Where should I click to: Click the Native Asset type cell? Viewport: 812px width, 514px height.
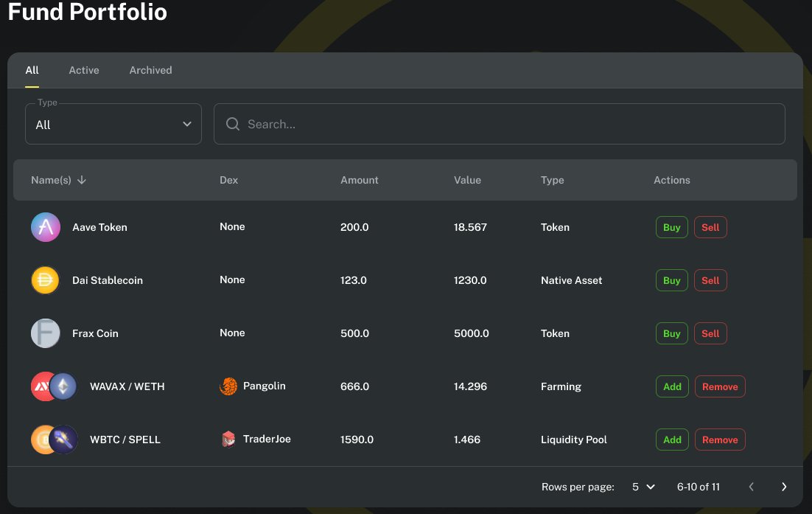coord(571,280)
